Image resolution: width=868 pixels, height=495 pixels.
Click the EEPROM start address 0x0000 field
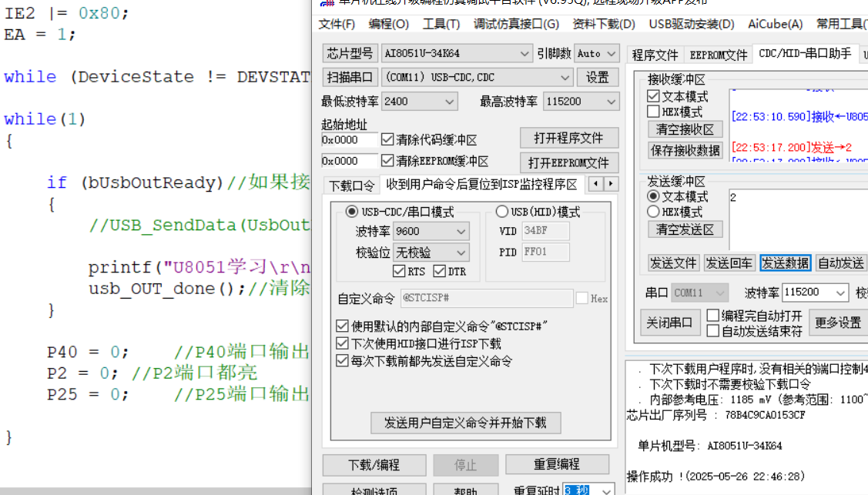(350, 161)
